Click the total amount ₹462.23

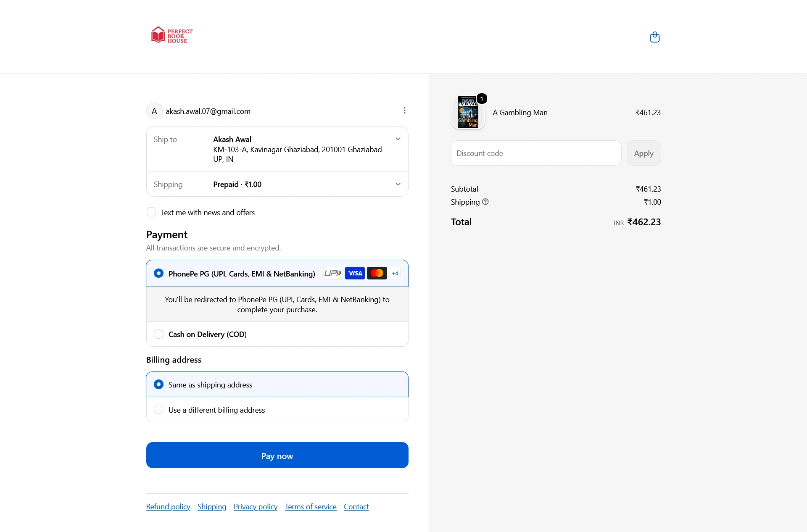pos(644,222)
